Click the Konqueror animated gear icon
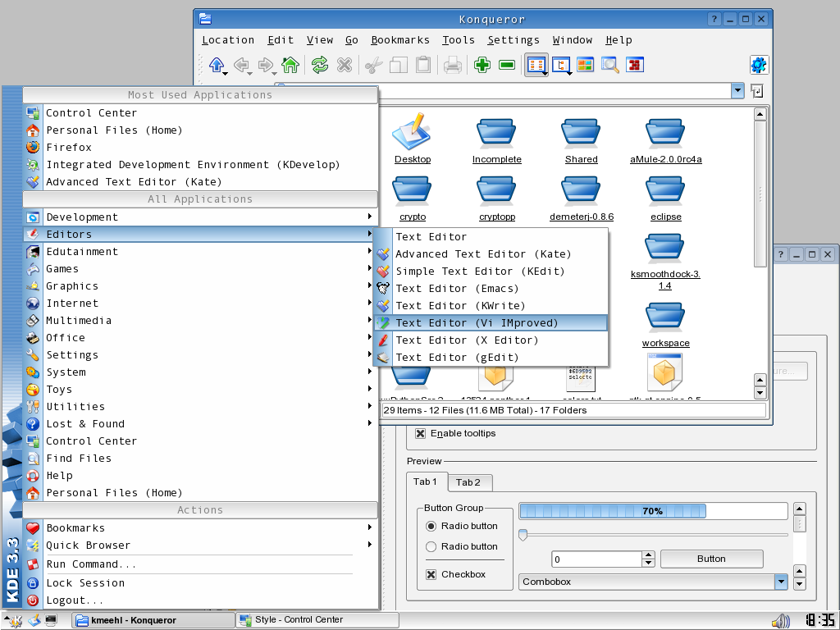 point(759,66)
